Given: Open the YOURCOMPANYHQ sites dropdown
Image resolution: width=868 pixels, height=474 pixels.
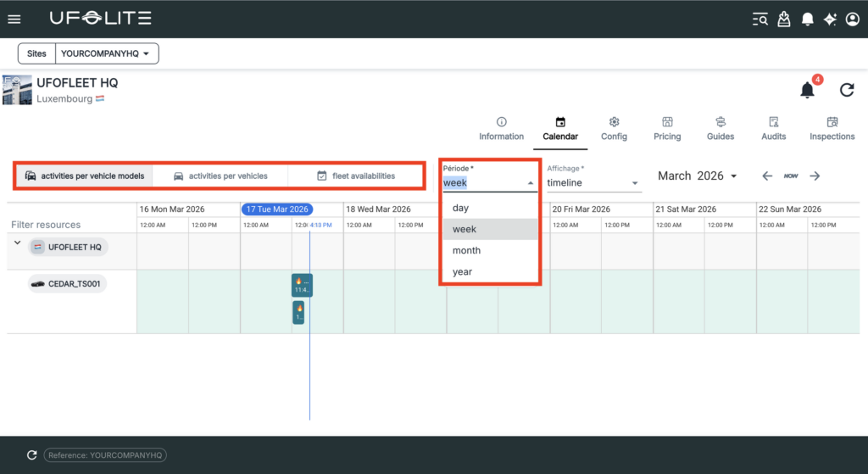Looking at the screenshot, I should 107,54.
